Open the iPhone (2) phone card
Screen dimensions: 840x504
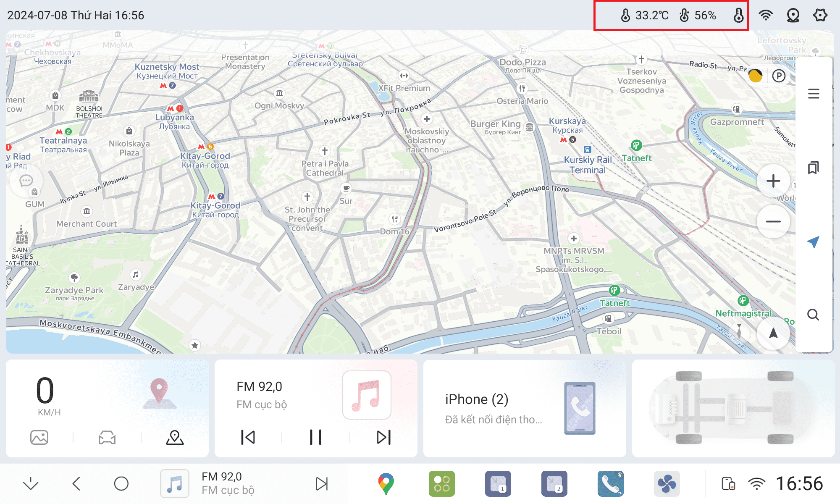point(524,408)
